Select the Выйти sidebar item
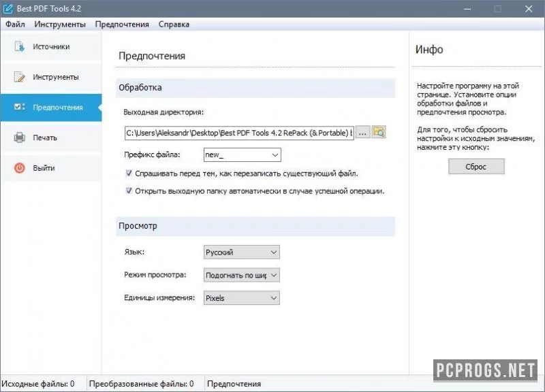Viewport: 545px width, 392px height. pyautogui.click(x=51, y=168)
